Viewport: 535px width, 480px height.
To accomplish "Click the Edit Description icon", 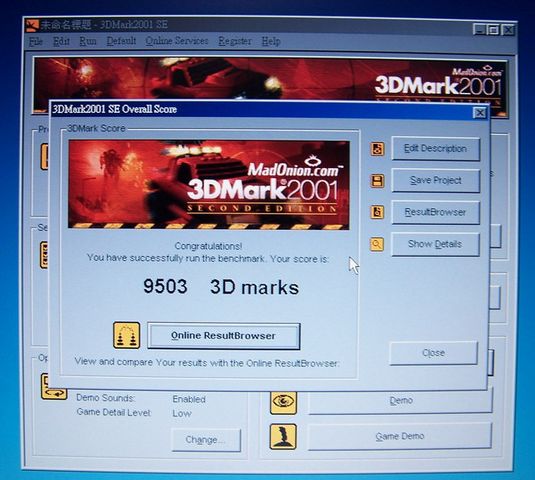I will [377, 149].
